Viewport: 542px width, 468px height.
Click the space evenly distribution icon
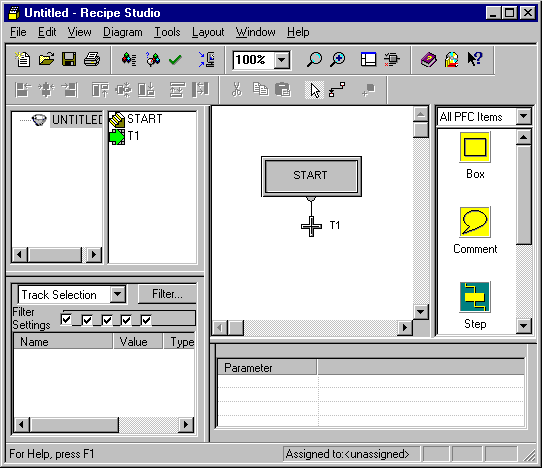click(177, 90)
